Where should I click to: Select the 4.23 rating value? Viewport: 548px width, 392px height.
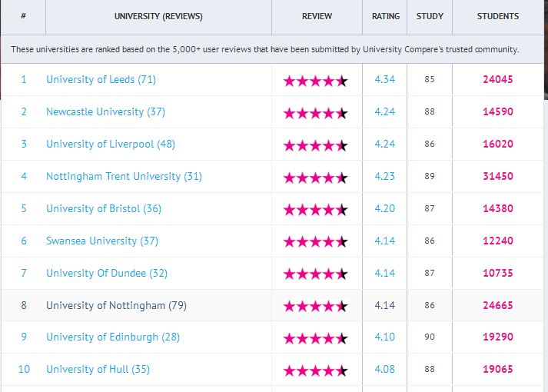click(385, 176)
